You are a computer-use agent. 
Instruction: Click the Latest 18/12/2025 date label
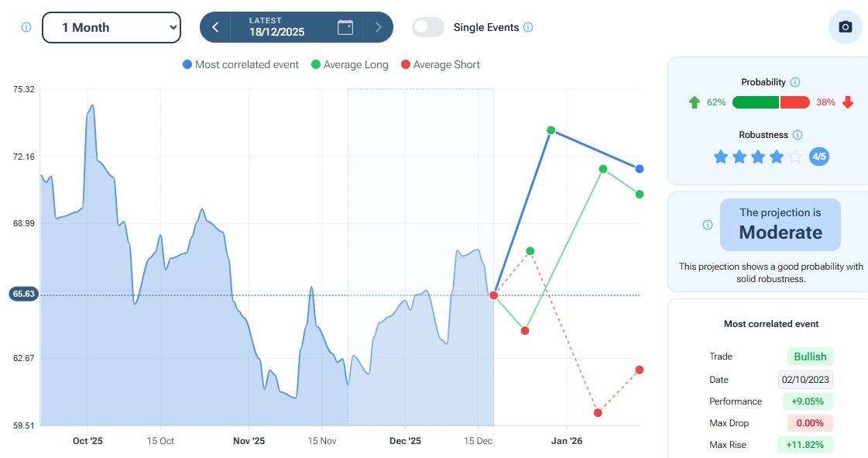click(276, 27)
